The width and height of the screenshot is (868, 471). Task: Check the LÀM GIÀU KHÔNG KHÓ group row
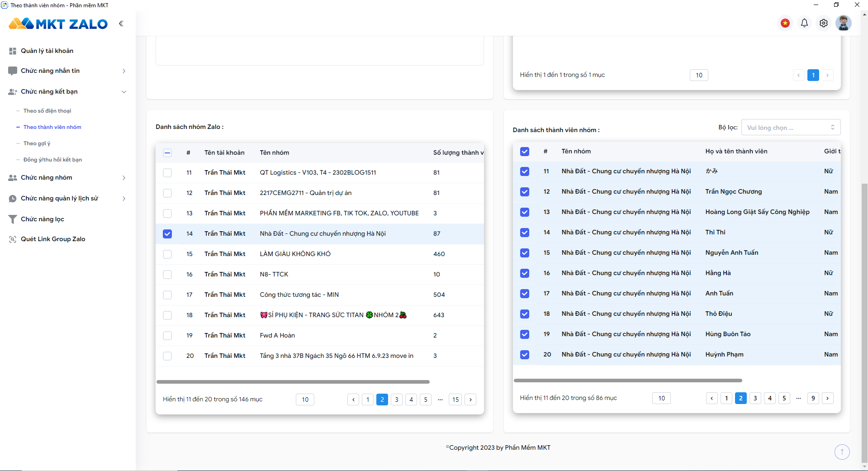(167, 254)
